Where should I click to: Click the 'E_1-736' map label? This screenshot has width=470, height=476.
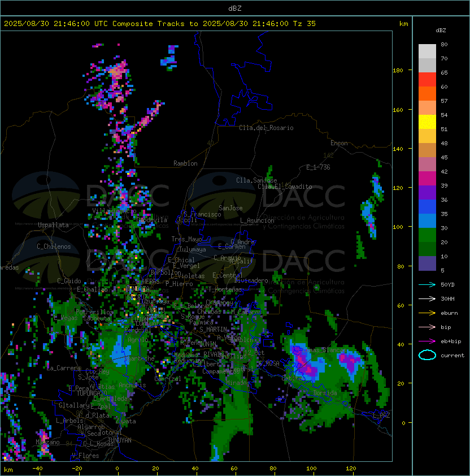point(318,167)
